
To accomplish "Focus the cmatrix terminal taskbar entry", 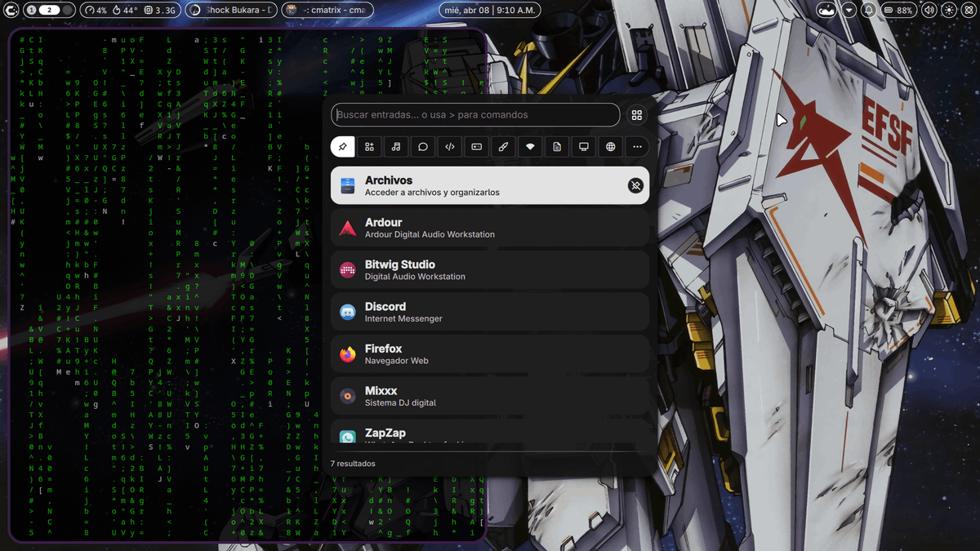I will pos(327,11).
